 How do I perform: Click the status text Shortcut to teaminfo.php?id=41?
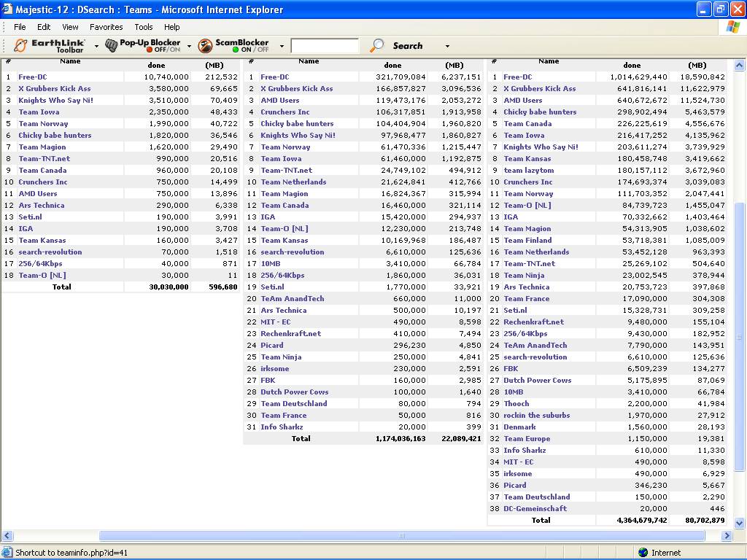[x=71, y=553]
